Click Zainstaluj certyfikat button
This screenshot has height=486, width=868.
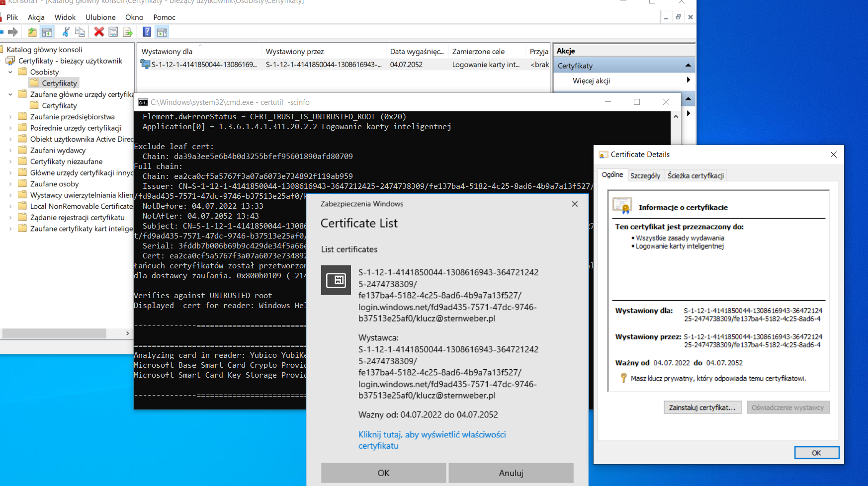(702, 407)
